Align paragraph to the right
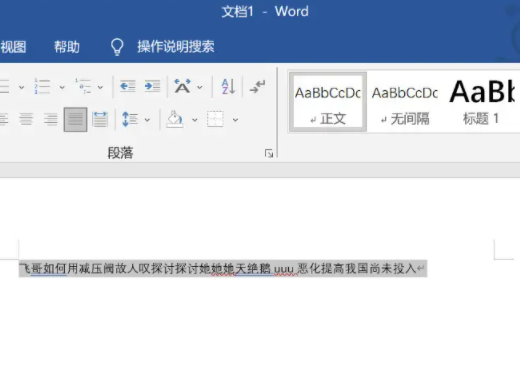Screen dimensions: 520x390 [x=51, y=119]
